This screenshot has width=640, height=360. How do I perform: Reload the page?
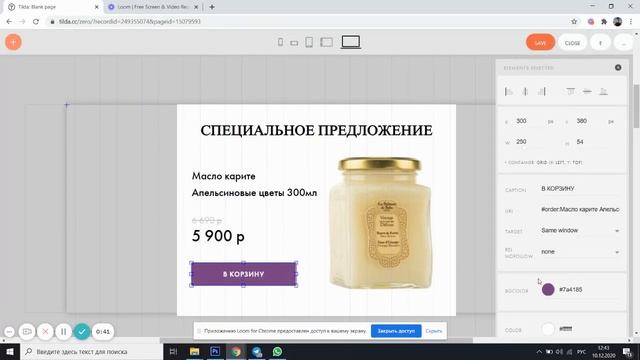(36, 22)
